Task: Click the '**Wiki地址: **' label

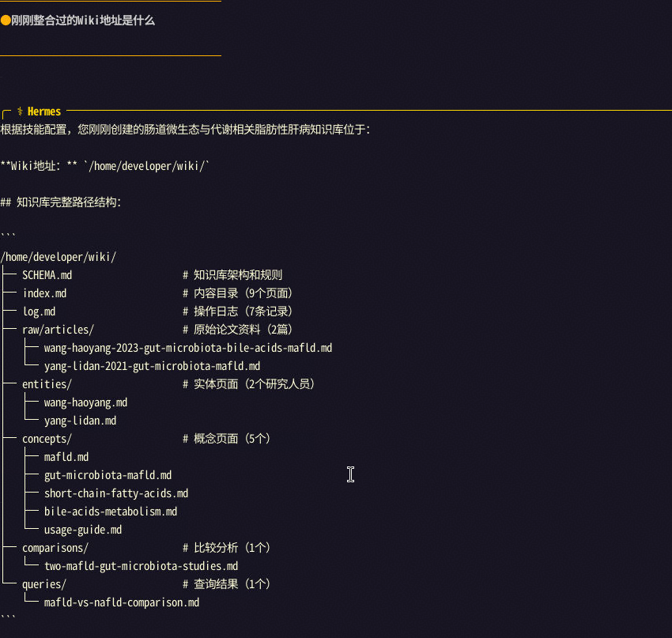Action: point(39,166)
